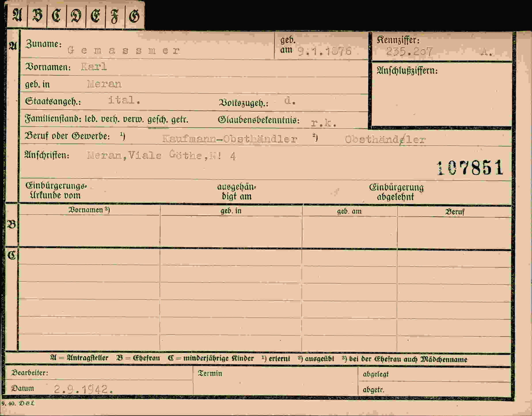Click the legend text 'C = minderjährige Kinder'
The image size is (532, 416).
(211, 358)
